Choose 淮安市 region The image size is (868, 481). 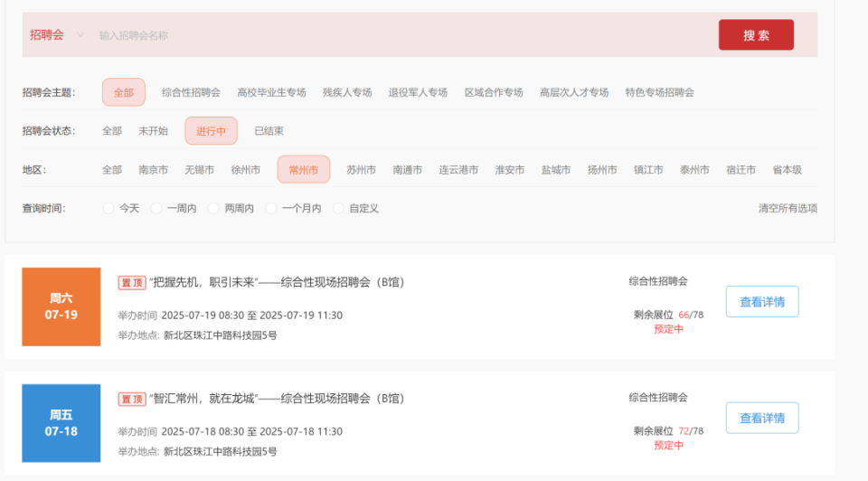click(509, 170)
